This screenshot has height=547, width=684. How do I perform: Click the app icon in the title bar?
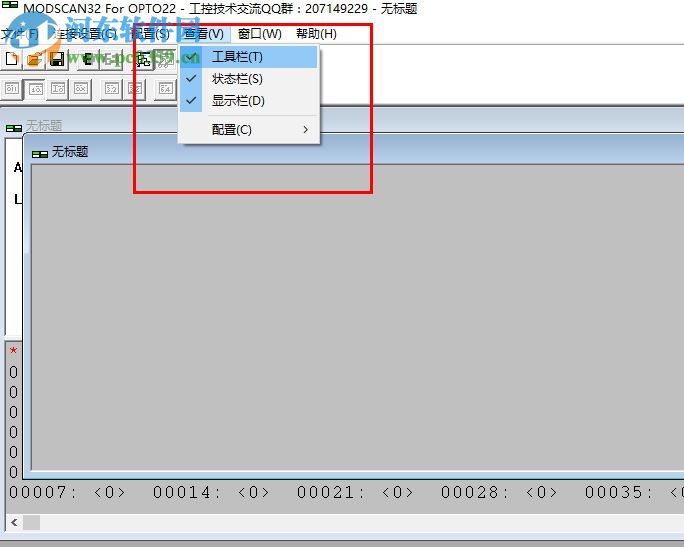coord(10,5)
